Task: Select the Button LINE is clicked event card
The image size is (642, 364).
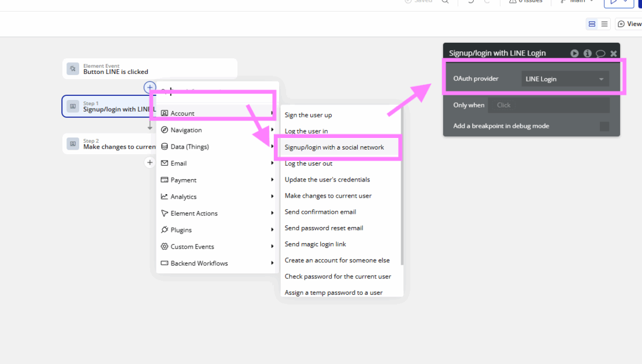Action: coord(150,69)
